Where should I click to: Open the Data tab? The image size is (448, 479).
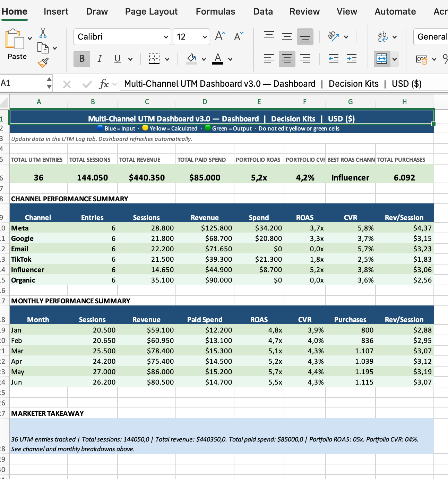click(x=263, y=11)
